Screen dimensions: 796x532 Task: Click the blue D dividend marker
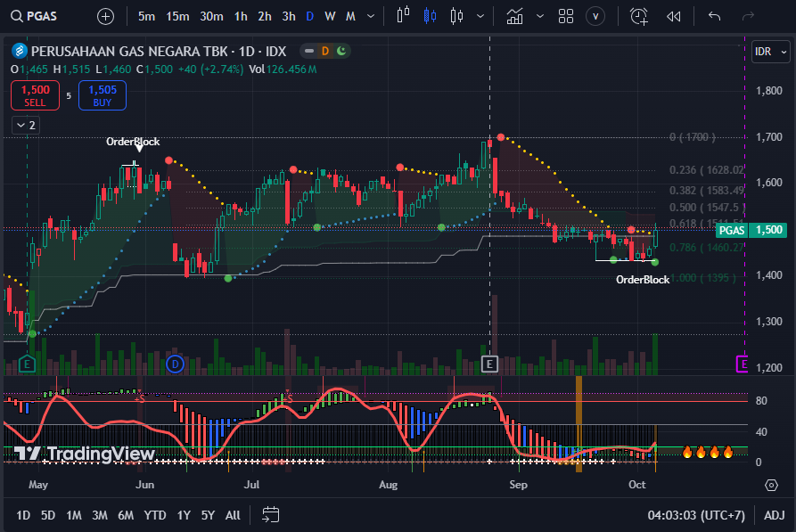tap(175, 364)
